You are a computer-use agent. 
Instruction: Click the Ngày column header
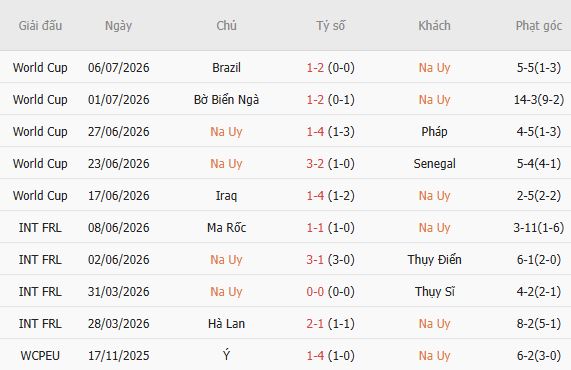[x=118, y=25]
